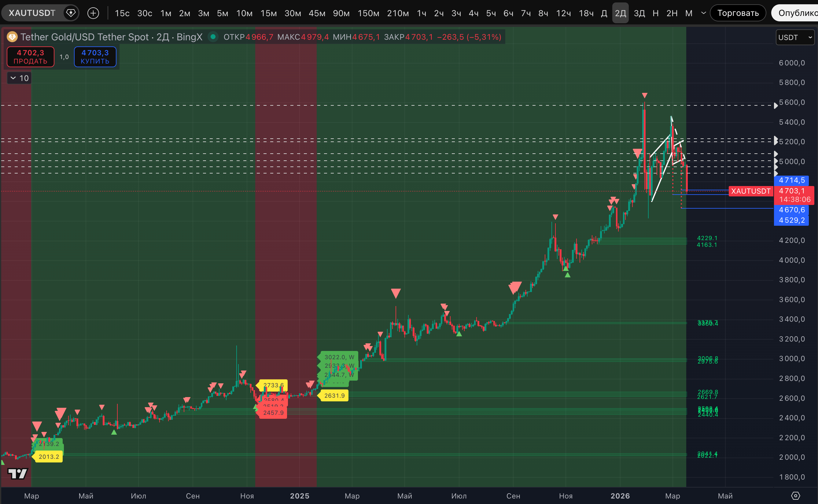
Task: Click the XAUTUSDT symbol search field
Action: pos(32,13)
